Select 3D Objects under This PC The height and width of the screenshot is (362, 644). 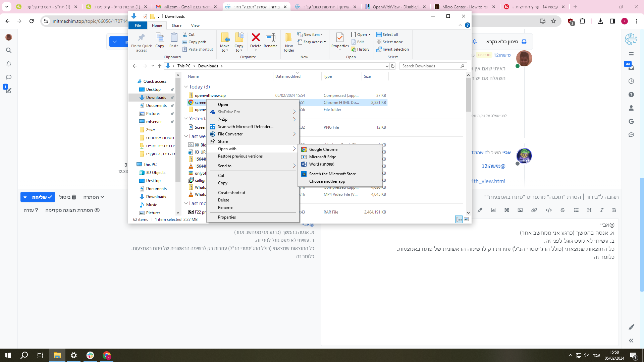pos(156,173)
